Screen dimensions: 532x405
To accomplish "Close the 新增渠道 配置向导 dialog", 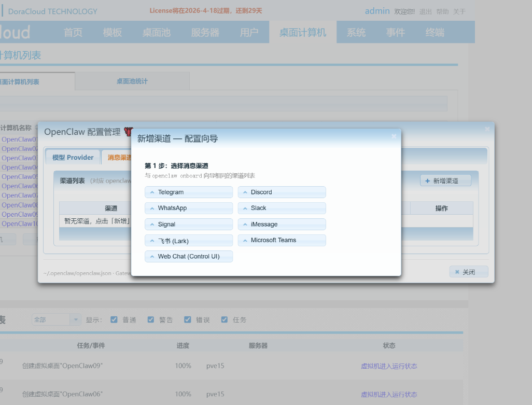I will tap(394, 136).
